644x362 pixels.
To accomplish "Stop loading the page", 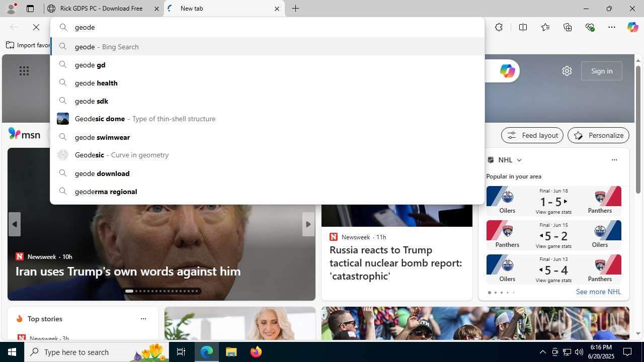I will tap(36, 27).
